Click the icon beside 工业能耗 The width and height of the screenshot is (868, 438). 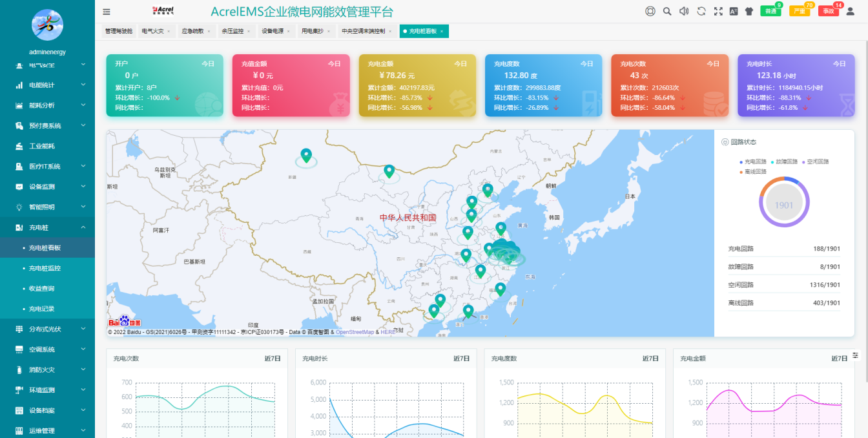click(x=19, y=146)
